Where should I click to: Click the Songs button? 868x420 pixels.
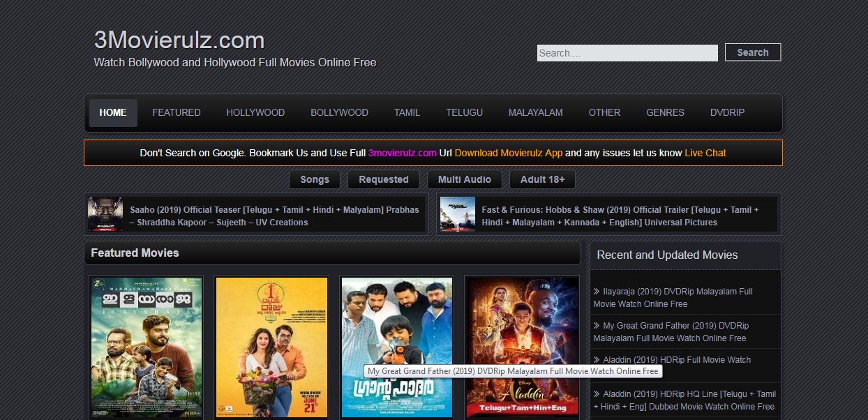(315, 179)
